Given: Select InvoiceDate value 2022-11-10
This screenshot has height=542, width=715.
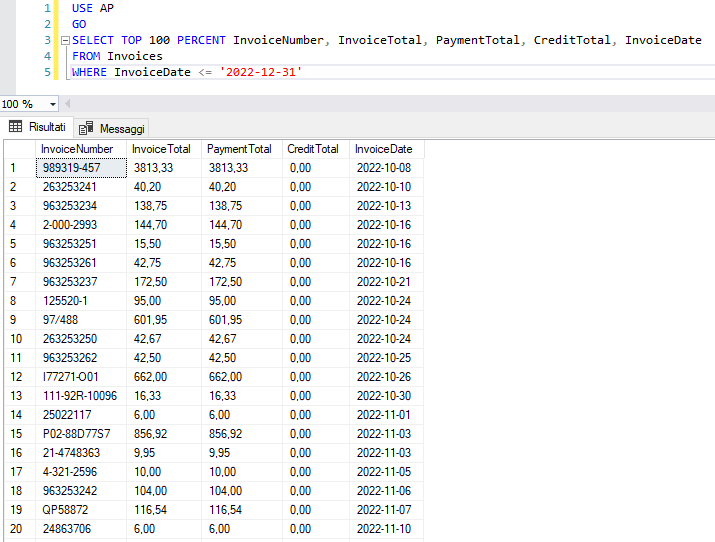Looking at the screenshot, I should coord(386,529).
